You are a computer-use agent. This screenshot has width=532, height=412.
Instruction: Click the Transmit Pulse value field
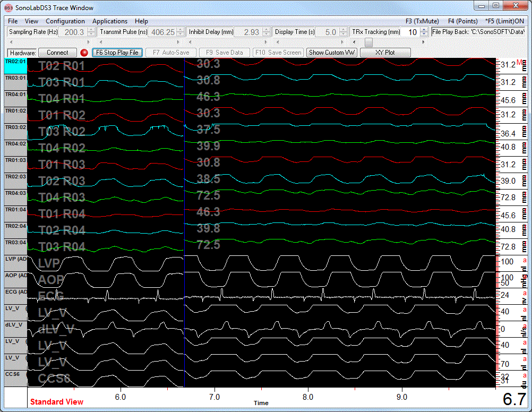click(x=162, y=32)
